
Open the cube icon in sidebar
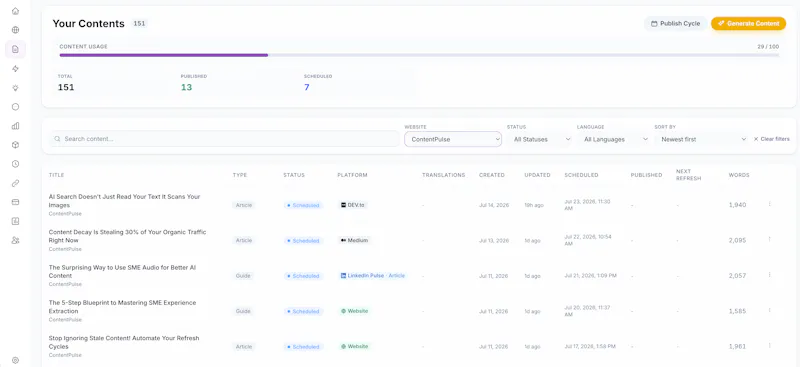pyautogui.click(x=15, y=145)
